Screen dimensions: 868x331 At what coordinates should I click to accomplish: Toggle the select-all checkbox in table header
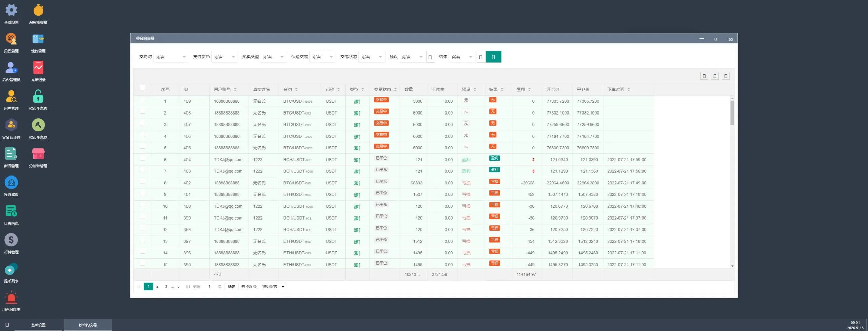(x=143, y=88)
